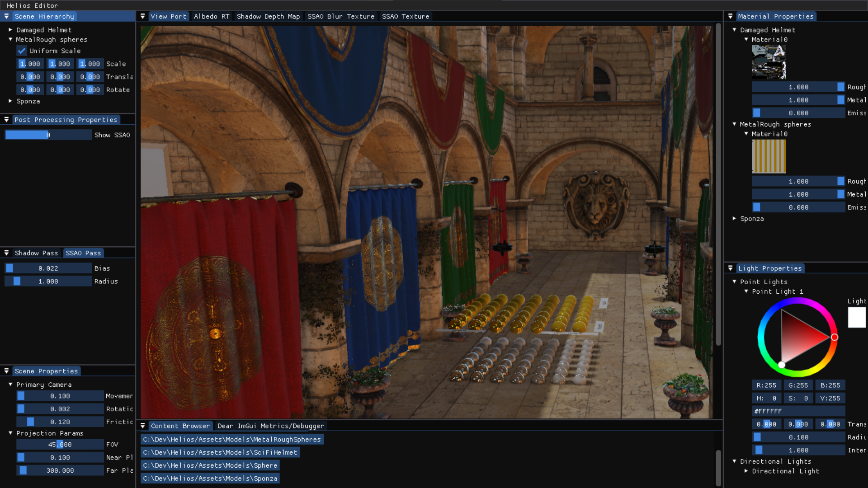Open the Dear ImGui Metrics/Debugger tab
Screen dimensions: 868x488
point(270,426)
